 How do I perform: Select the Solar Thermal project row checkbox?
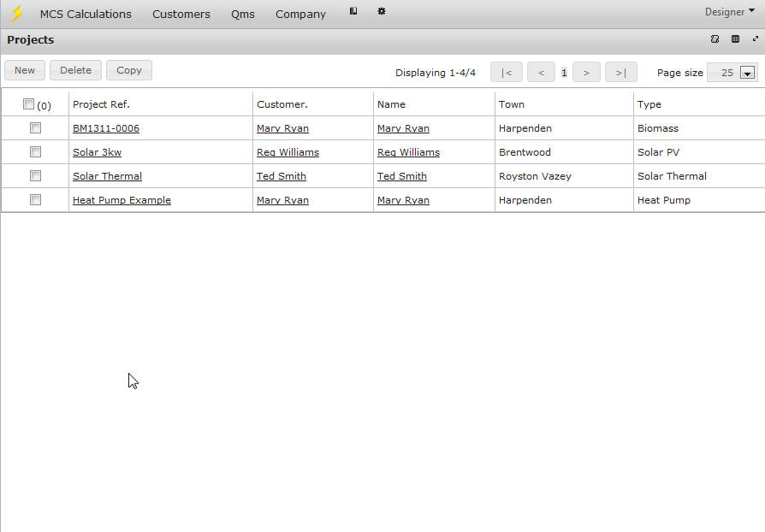tap(35, 176)
